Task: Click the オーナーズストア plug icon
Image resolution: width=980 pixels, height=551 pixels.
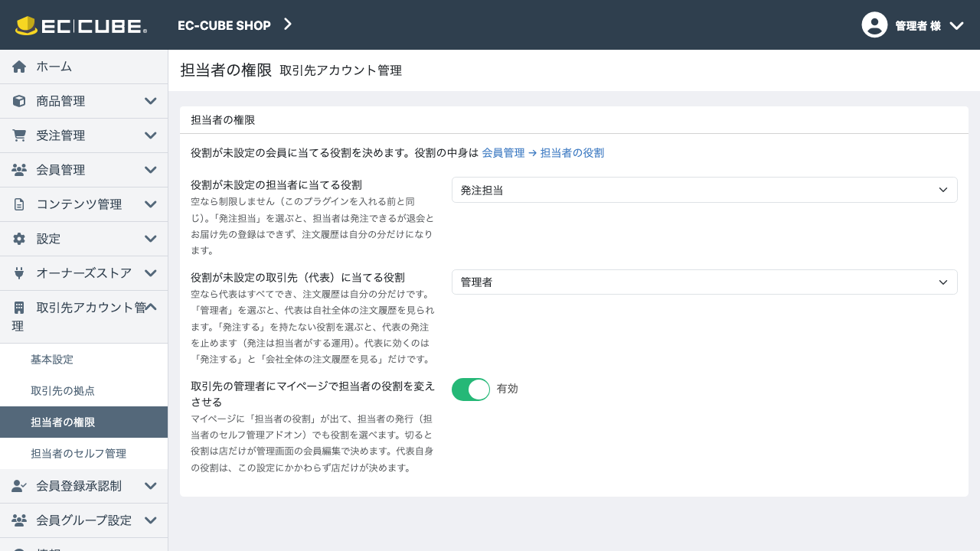Action: pyautogui.click(x=19, y=273)
